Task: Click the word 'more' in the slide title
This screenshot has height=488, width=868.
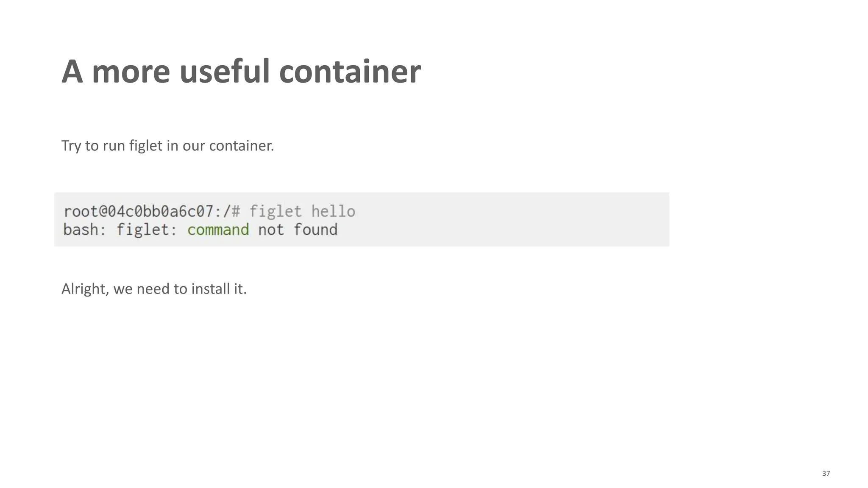Action: click(x=131, y=72)
